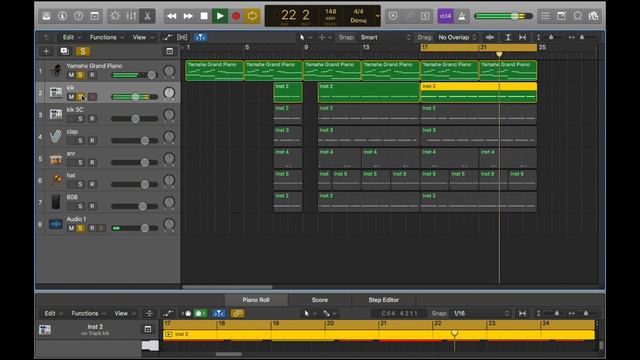The height and width of the screenshot is (360, 640).
Task: Click Tracks area horizontal scrollbar
Action: 227,287
